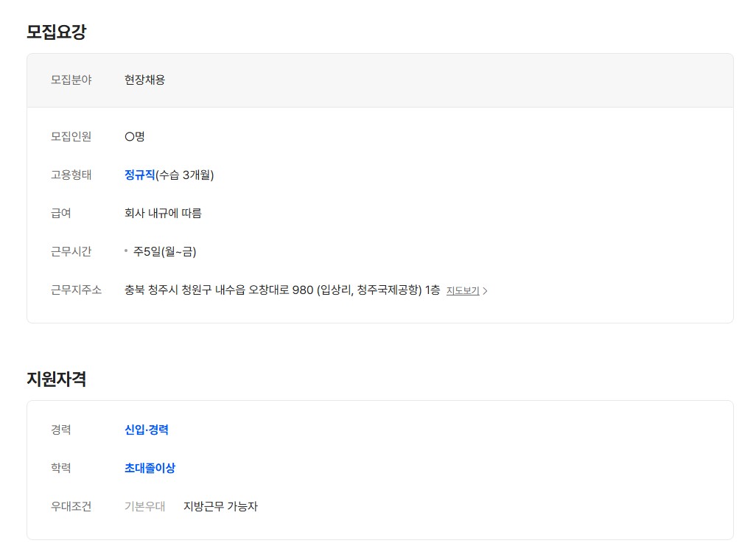Click the 모집분야 label in header row

click(71, 80)
